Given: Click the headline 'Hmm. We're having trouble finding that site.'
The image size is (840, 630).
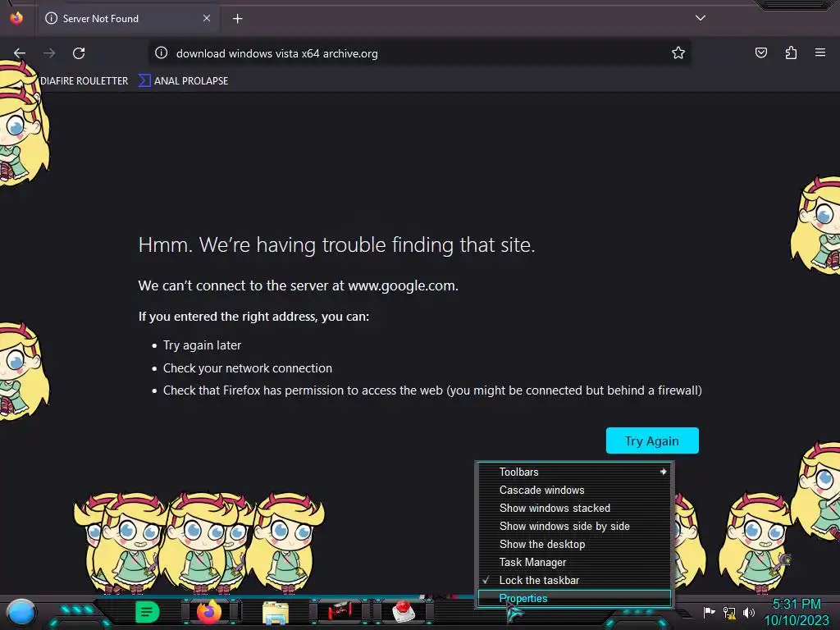Looking at the screenshot, I should point(336,244).
